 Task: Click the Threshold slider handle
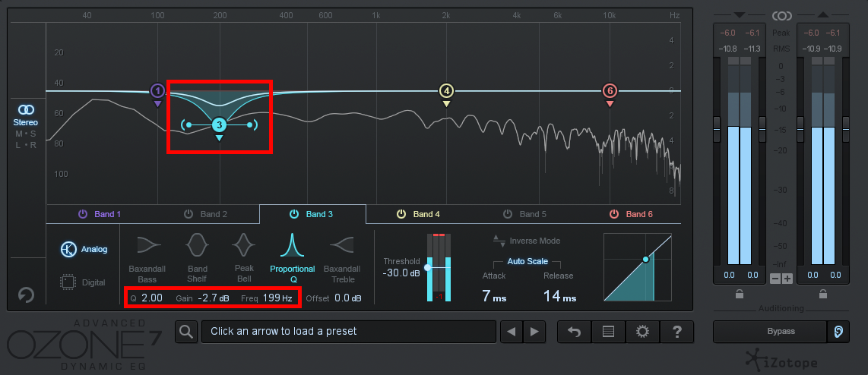pos(427,267)
